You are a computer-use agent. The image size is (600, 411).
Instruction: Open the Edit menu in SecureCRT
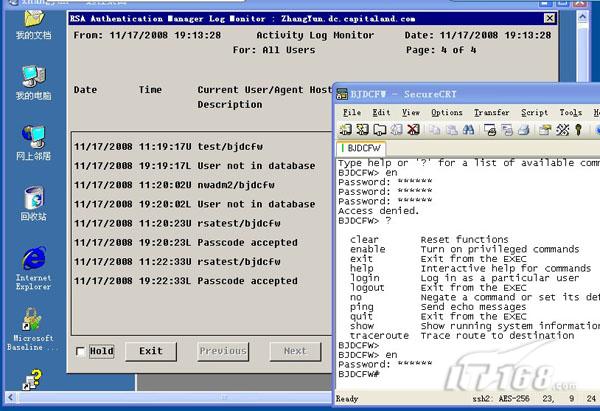pos(381,113)
